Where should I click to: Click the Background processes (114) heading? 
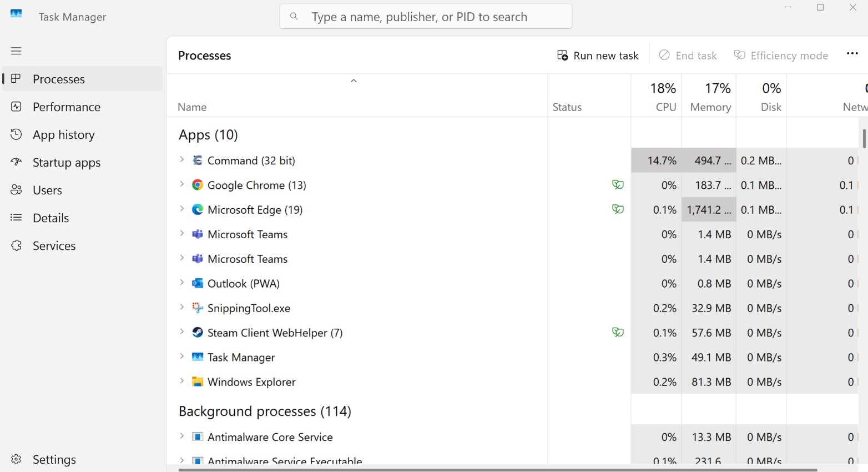pyautogui.click(x=265, y=411)
